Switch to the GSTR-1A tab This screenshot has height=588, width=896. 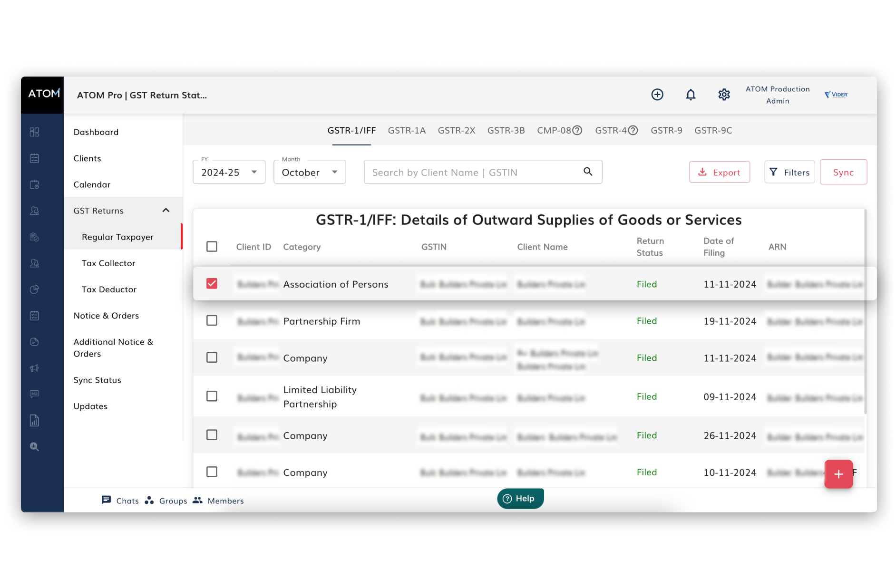(407, 130)
